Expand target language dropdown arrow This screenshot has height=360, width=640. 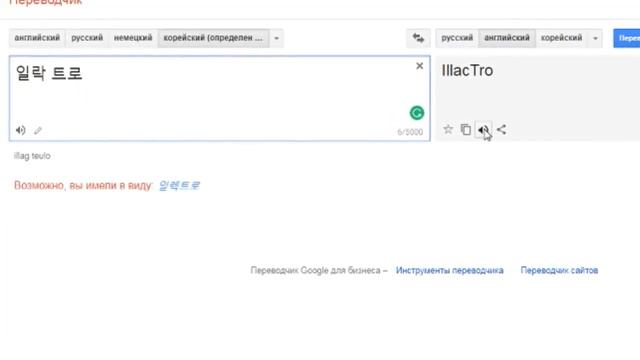pyautogui.click(x=595, y=38)
